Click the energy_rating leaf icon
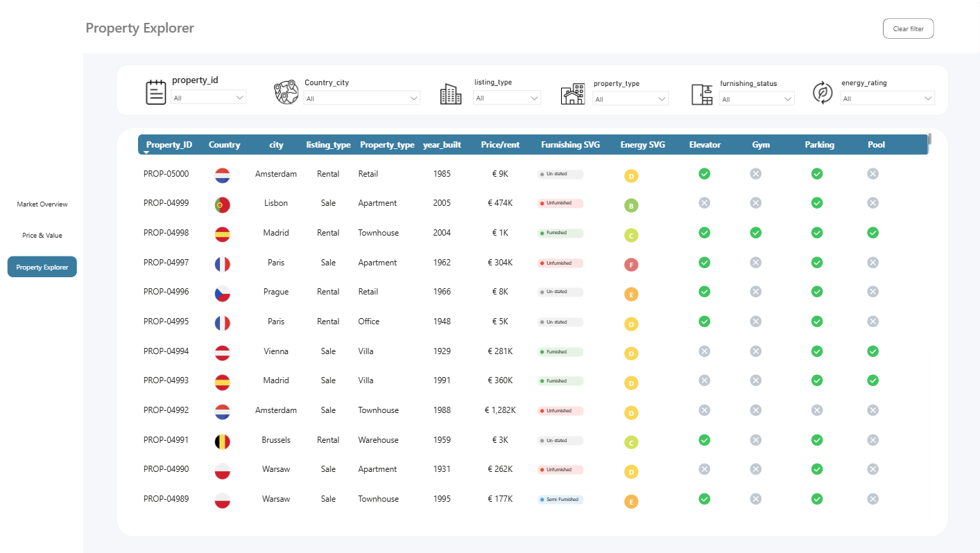 [x=823, y=92]
